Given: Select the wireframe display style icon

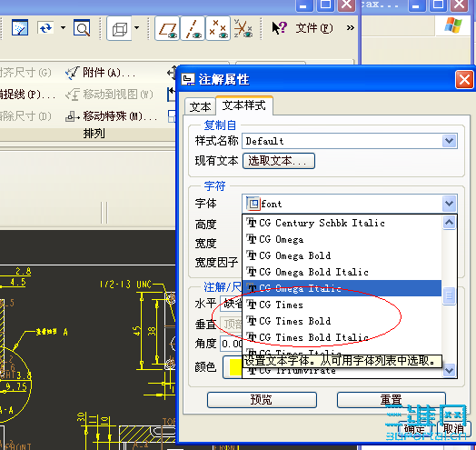Looking at the screenshot, I should pyautogui.click(x=119, y=28).
